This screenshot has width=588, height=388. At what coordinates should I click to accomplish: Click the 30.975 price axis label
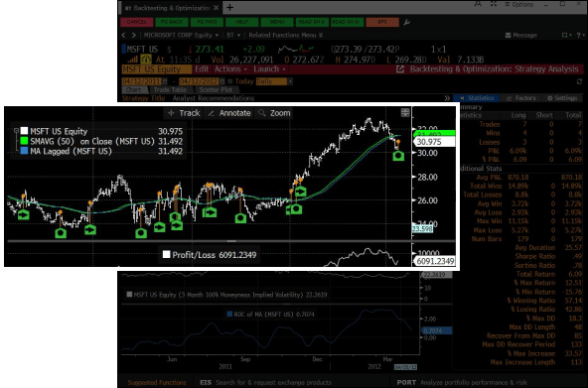[434, 142]
